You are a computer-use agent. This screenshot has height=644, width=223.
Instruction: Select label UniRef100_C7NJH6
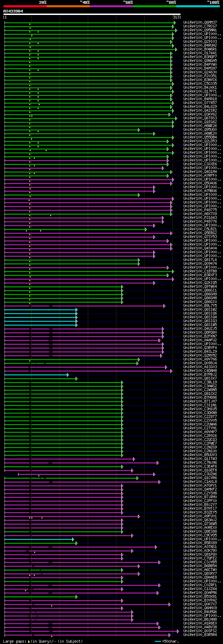200,463
